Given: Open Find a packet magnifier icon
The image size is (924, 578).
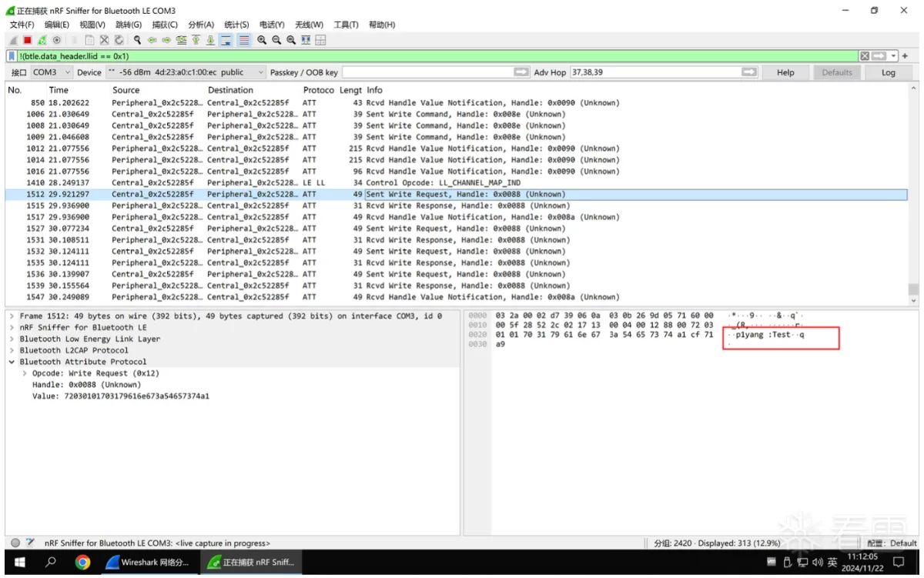Looking at the screenshot, I should click(x=137, y=40).
